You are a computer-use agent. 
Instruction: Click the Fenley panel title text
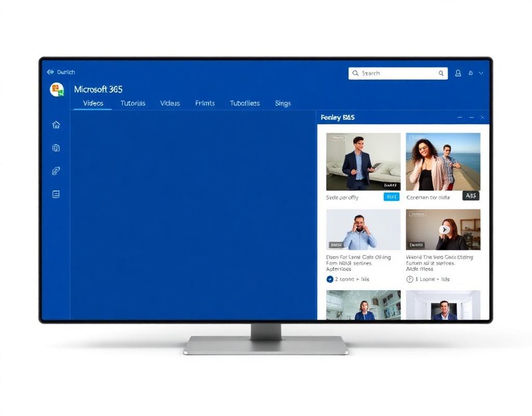click(x=338, y=118)
